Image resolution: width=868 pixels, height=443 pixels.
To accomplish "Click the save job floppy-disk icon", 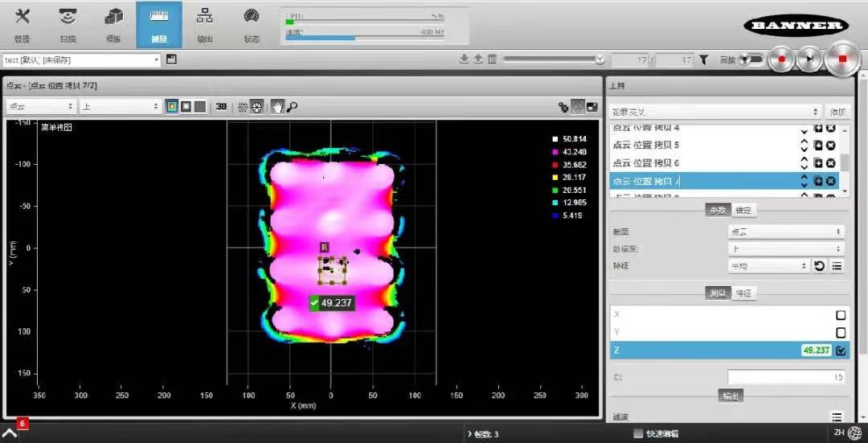I will point(171,59).
